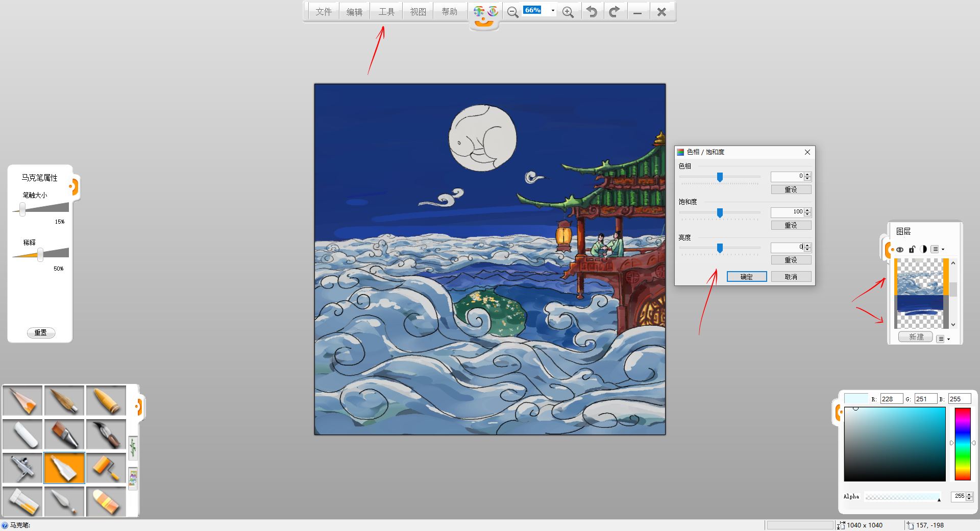980x531 pixels.
Task: Click 确定 in hue/saturation dialog
Action: pyautogui.click(x=746, y=277)
